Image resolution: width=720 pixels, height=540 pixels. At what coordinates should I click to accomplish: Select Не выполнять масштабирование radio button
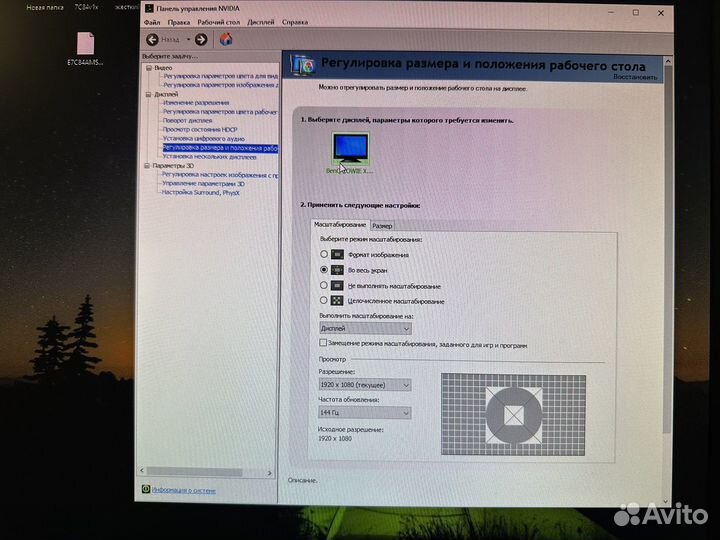(x=324, y=285)
